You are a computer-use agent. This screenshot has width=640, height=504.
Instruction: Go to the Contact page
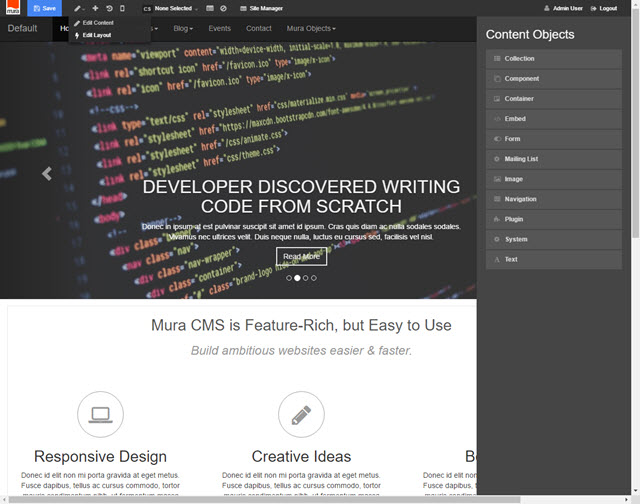pos(259,29)
